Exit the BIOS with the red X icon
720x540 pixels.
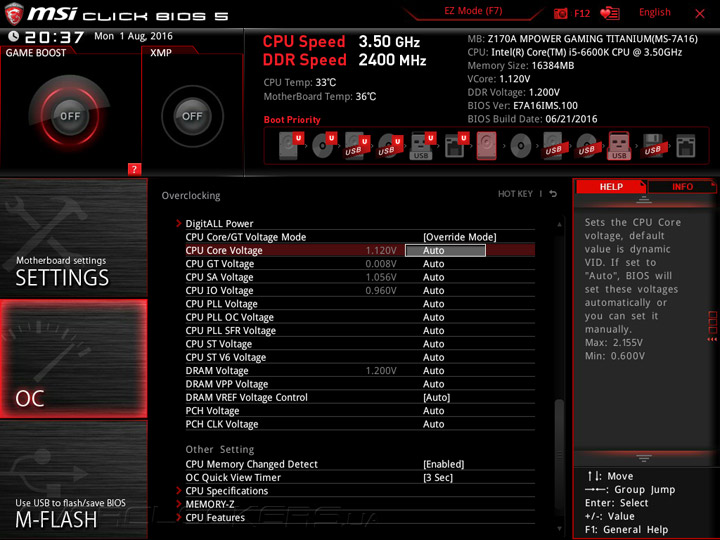tap(700, 14)
